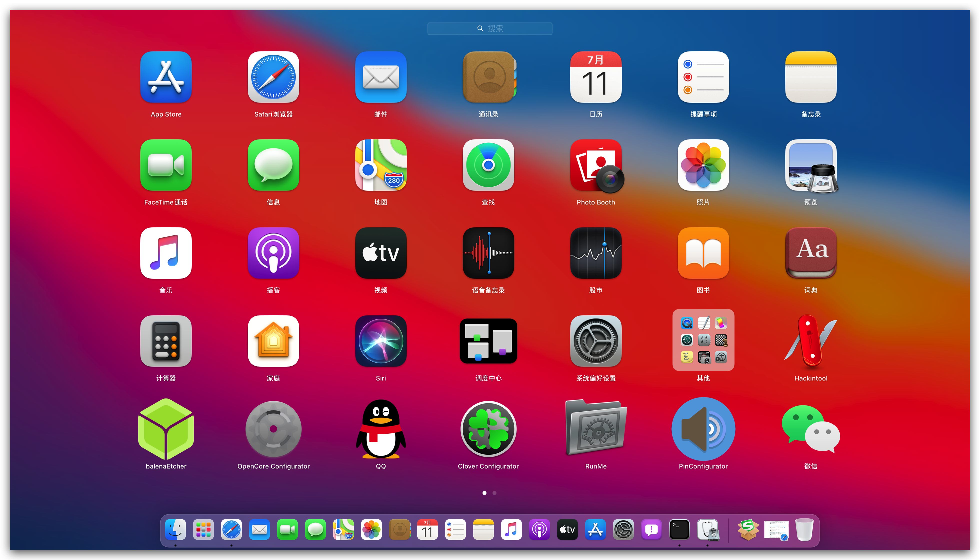The image size is (980, 560).
Task: Click the 搜索 search field
Action: coord(489,28)
